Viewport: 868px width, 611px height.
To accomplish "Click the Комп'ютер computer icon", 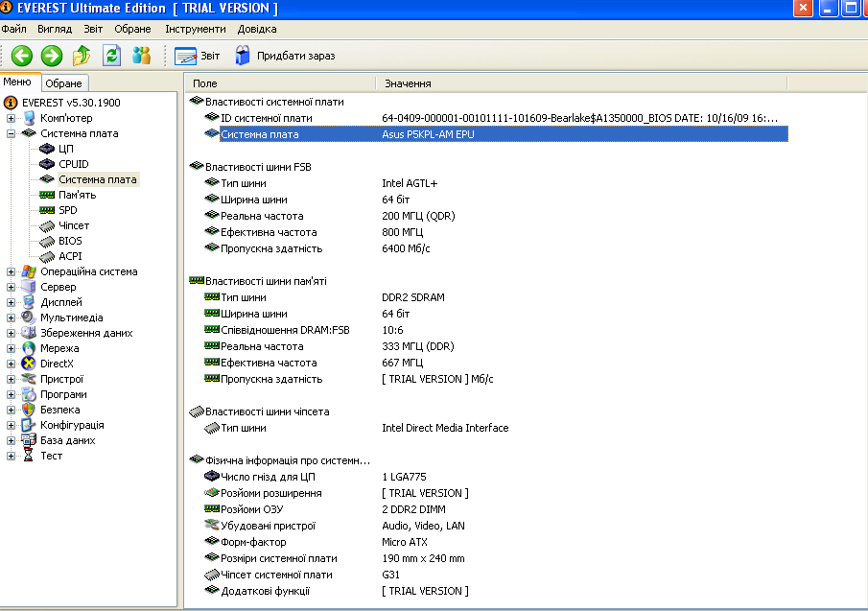I will click(x=29, y=118).
